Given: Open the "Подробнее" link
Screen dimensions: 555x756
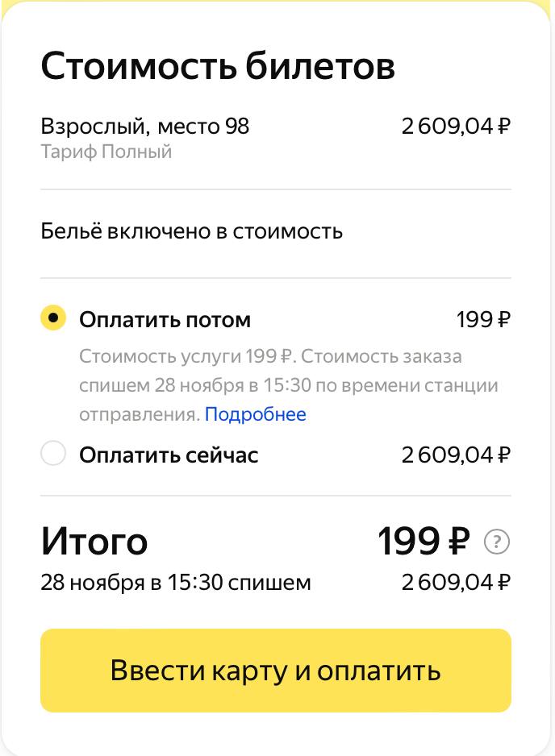Looking at the screenshot, I should click(x=255, y=415).
